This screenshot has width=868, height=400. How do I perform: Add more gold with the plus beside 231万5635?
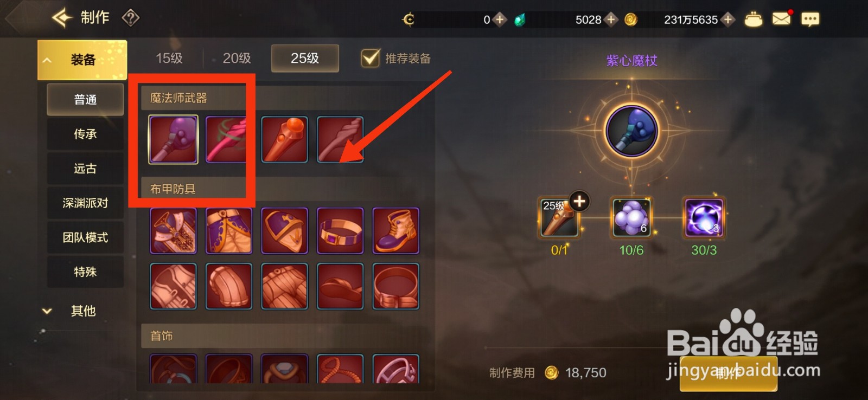[x=728, y=20]
